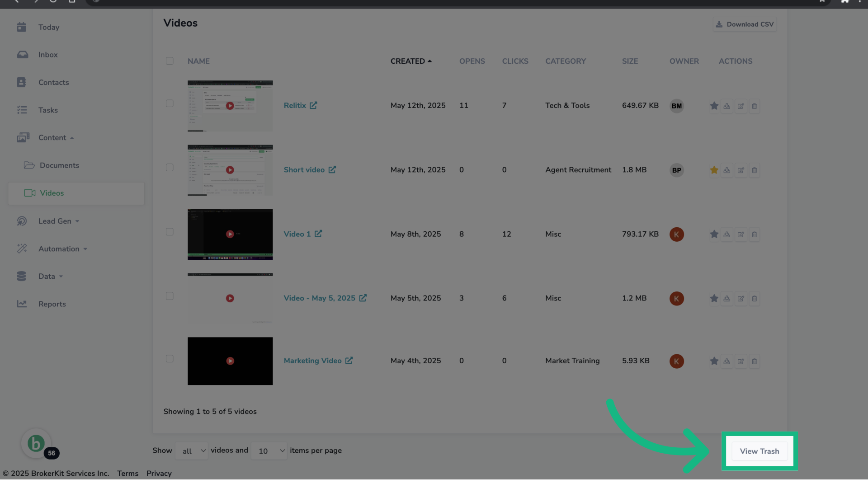Edit Video 1 details
Screen dimensions: 868x488
click(x=741, y=235)
